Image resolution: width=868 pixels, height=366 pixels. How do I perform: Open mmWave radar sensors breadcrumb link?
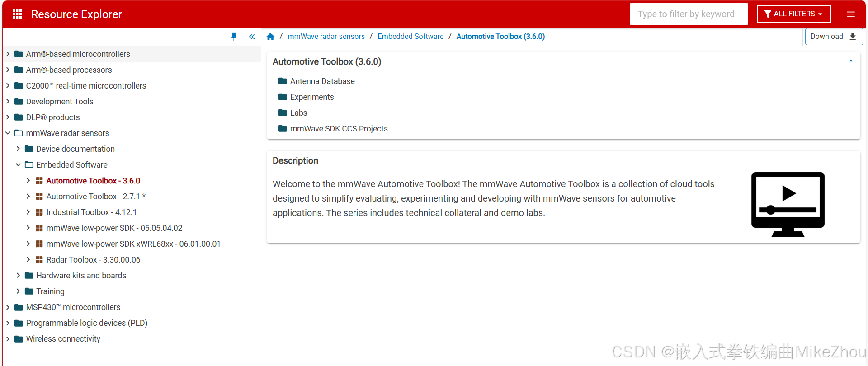click(326, 37)
